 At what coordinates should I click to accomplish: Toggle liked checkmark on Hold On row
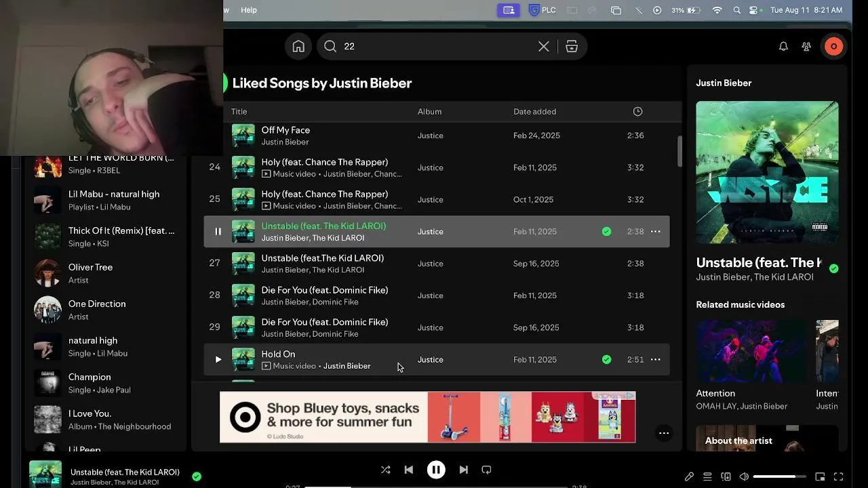click(606, 359)
